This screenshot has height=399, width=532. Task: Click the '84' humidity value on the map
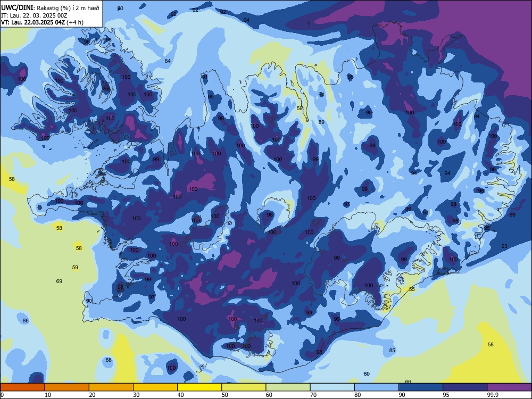coord(168,61)
